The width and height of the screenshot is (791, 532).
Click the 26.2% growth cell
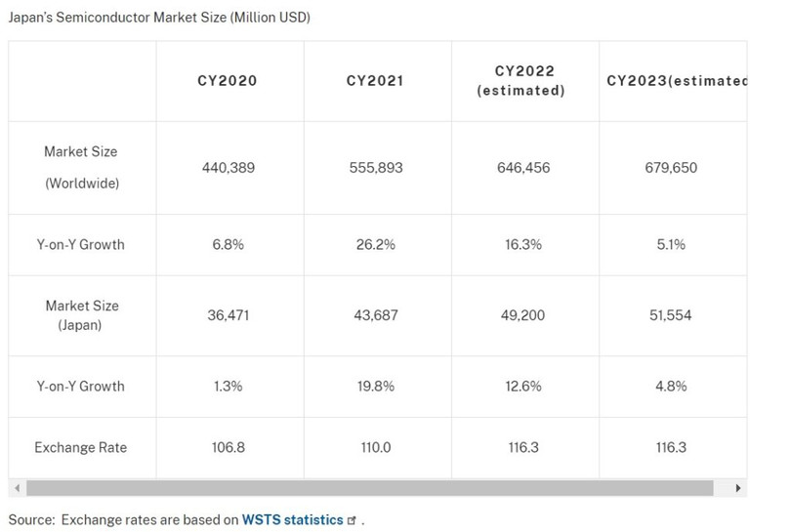tap(376, 244)
